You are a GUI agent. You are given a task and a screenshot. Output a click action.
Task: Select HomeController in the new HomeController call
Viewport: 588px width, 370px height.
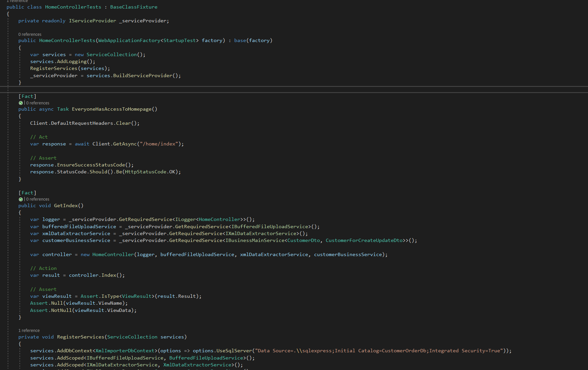[113, 254]
